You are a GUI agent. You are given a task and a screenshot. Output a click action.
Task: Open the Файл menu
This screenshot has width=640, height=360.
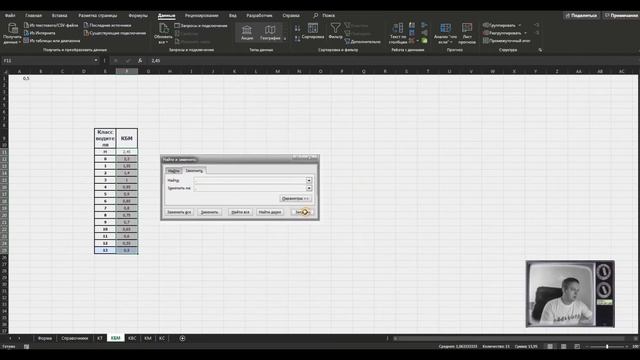coord(10,16)
